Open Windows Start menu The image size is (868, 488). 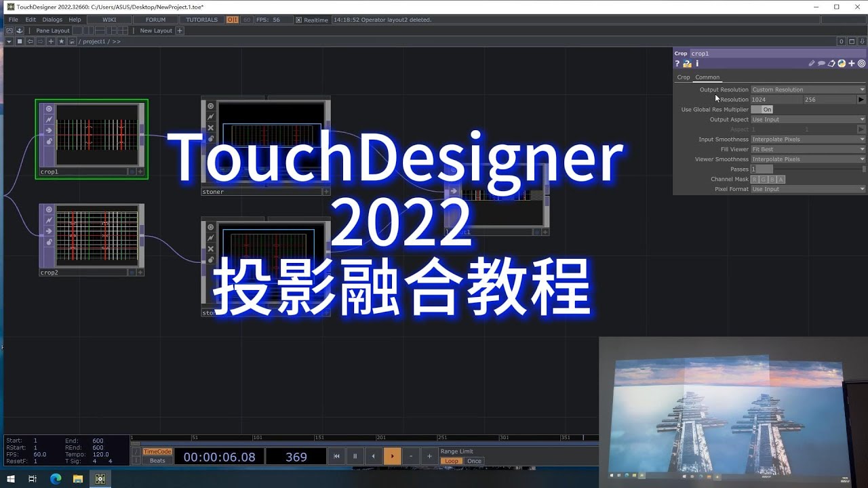pos(11,479)
